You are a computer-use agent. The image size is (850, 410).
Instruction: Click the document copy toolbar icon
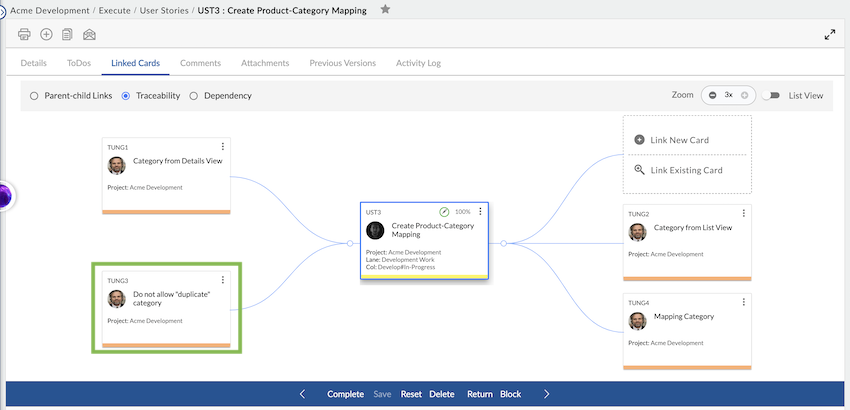point(67,35)
